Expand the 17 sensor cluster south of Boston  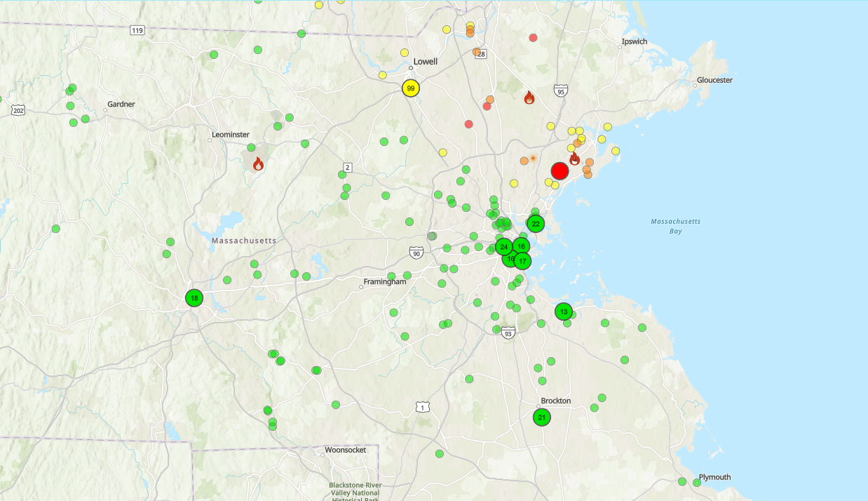[x=522, y=260]
